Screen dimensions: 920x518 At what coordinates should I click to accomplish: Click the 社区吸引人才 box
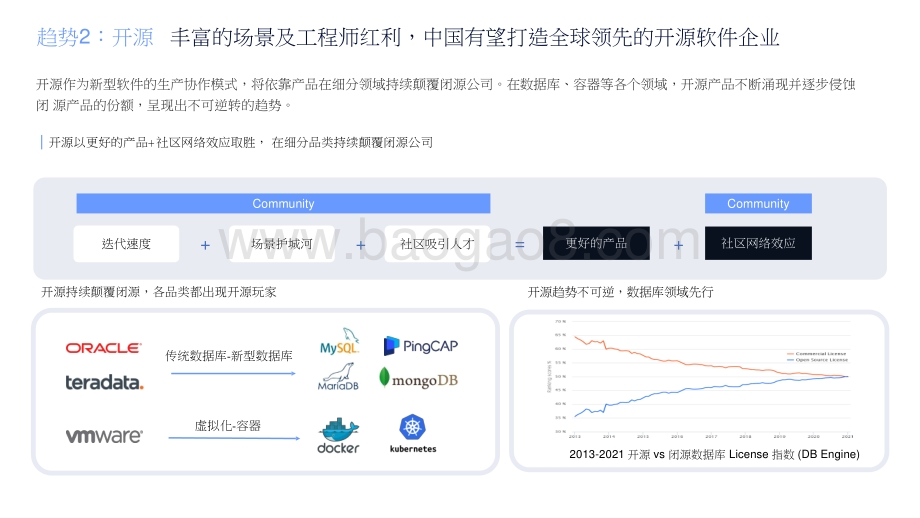pos(437,243)
